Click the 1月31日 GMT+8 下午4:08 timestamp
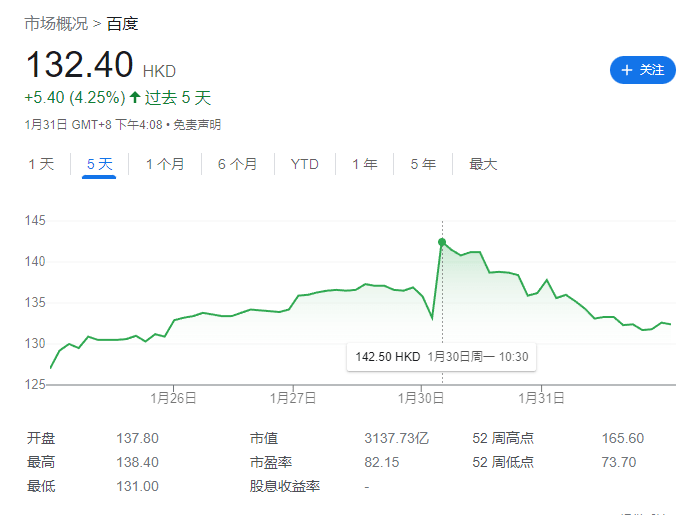Viewport: 696px width, 515px height. pos(94,125)
